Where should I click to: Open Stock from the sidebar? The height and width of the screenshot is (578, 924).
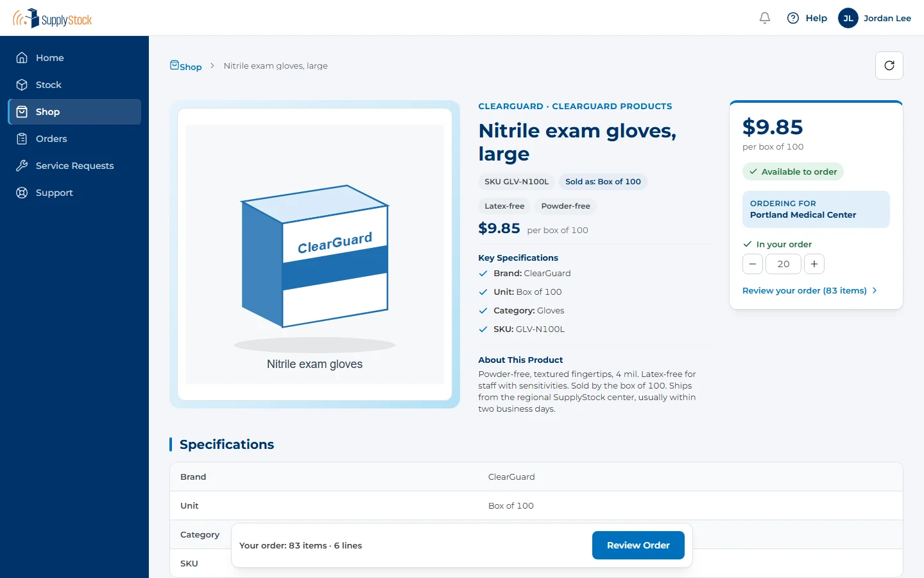[x=74, y=85]
